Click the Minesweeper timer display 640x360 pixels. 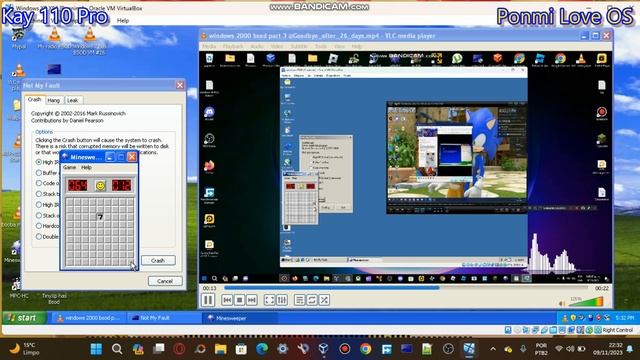coord(122,186)
